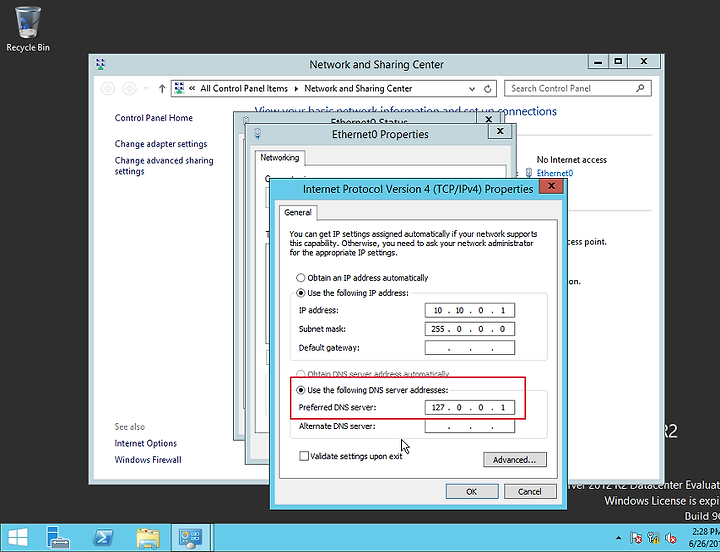Select Use the following DNS server addresses
720x552 pixels.
[x=300, y=390]
